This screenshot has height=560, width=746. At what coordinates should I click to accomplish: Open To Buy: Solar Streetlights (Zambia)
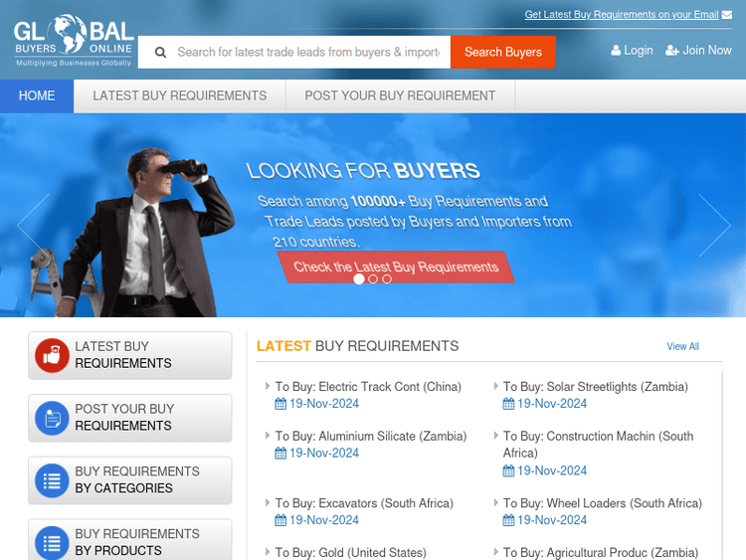596,387
